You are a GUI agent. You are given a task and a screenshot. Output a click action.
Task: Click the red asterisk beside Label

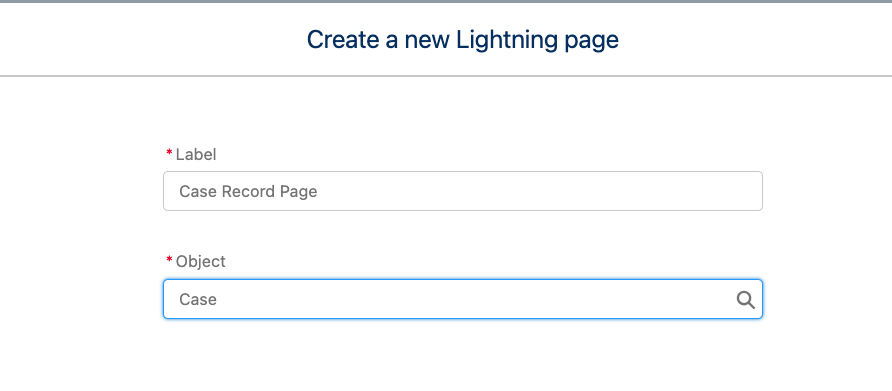(x=169, y=153)
